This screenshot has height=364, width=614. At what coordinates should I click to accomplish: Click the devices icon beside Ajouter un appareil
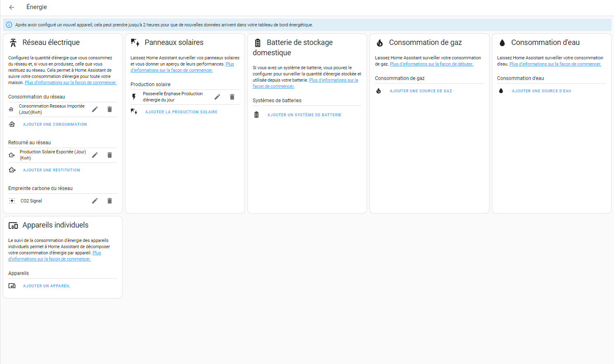click(x=12, y=286)
